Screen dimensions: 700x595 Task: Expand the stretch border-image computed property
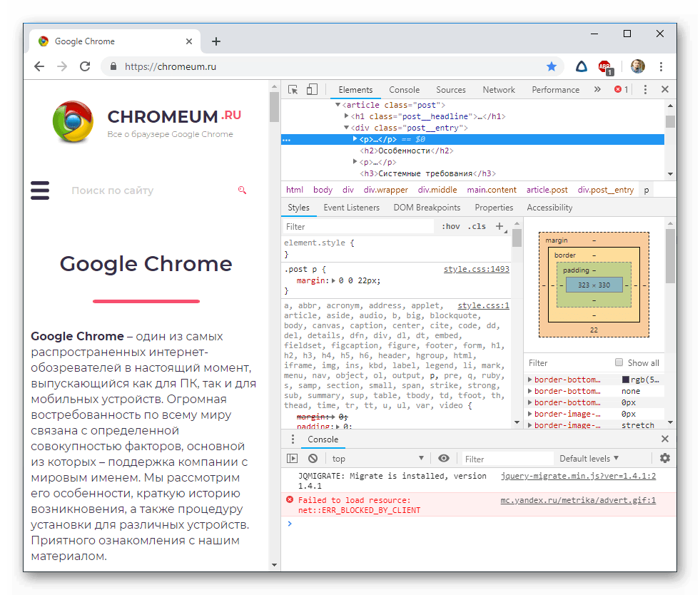(530, 425)
